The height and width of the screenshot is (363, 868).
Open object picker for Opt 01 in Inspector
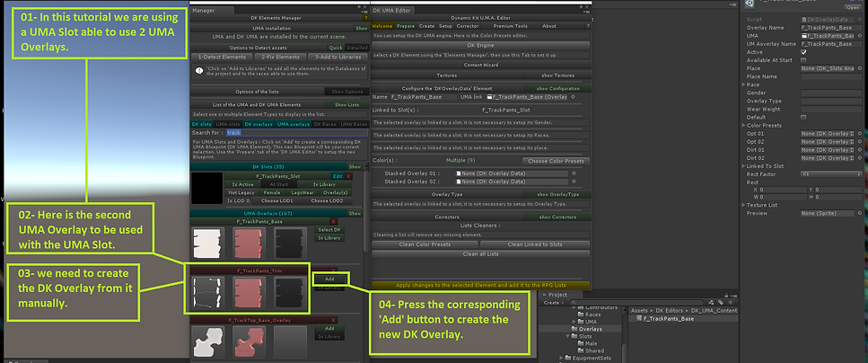pos(860,134)
